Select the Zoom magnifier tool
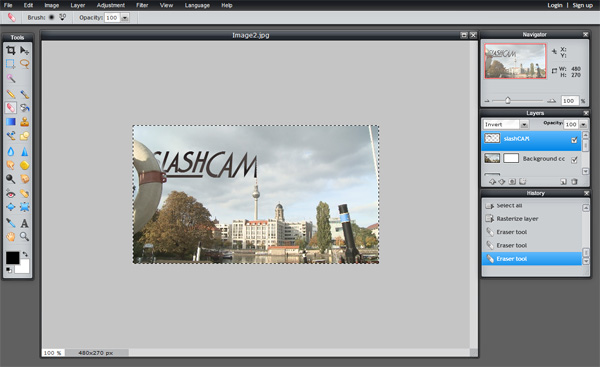 click(24, 237)
